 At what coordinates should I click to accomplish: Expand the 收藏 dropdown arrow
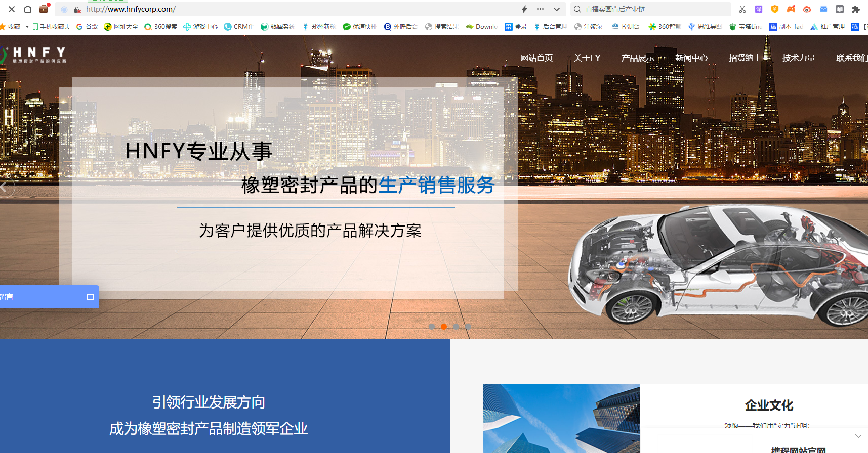[27, 27]
